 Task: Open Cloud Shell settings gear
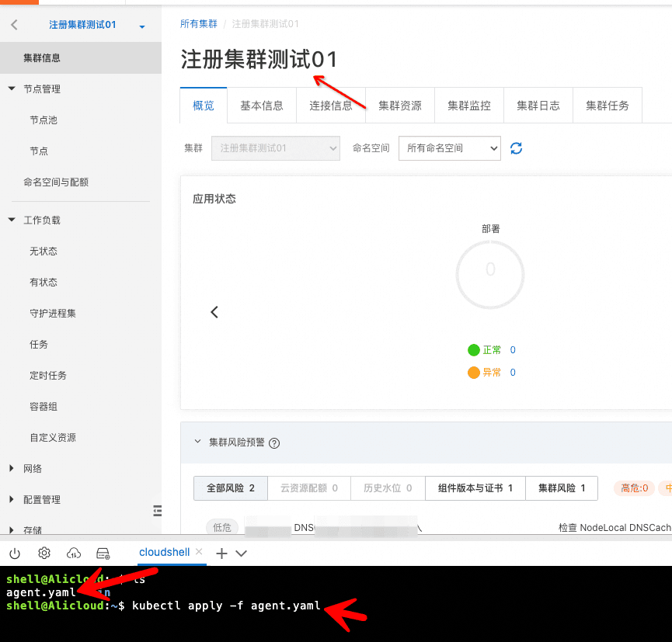click(x=44, y=553)
